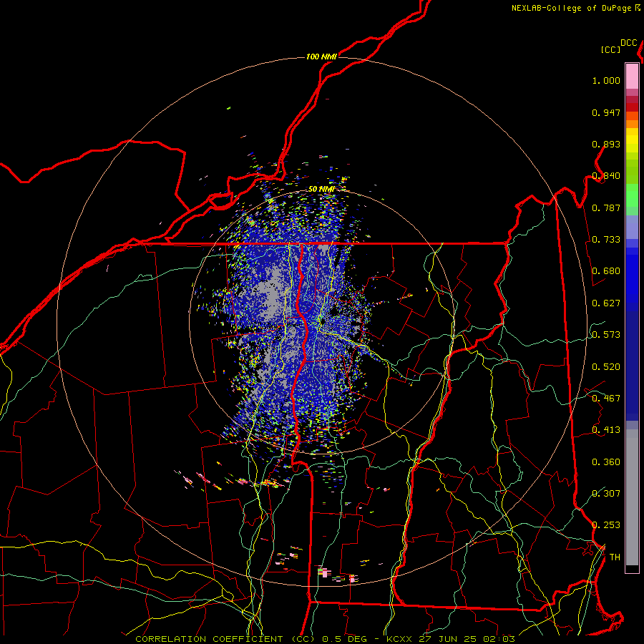The image size is (644, 644).
Task: Click the 0.5 DEG elevation text
Action: [x=345, y=639]
